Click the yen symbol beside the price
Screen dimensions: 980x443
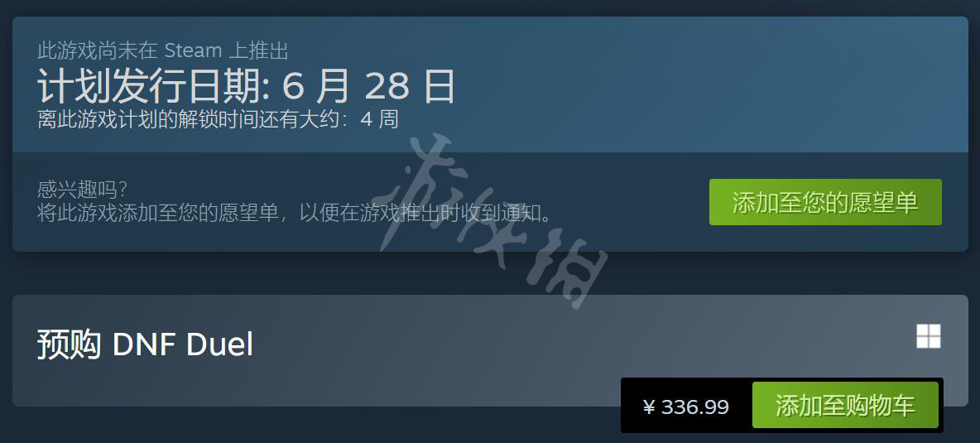[x=648, y=407]
